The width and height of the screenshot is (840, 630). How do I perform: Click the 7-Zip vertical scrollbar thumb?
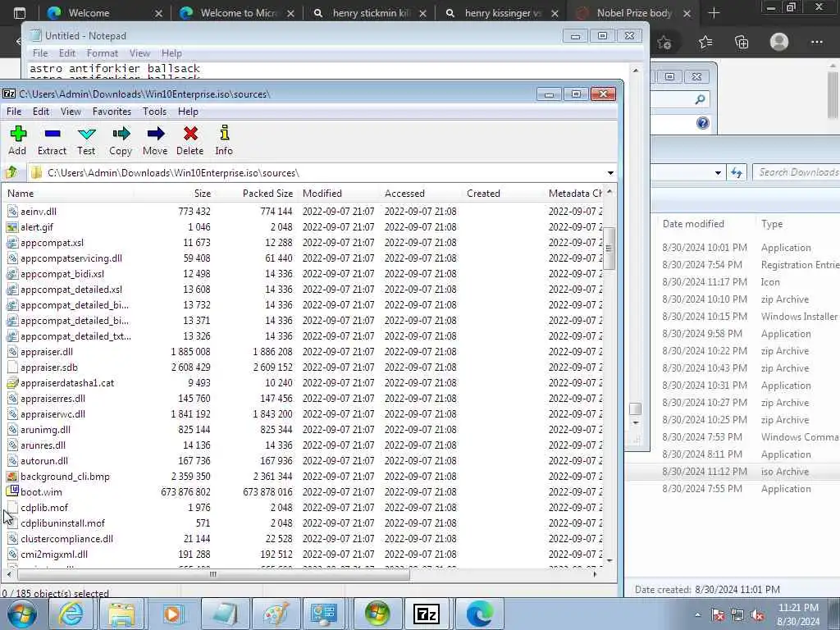[609, 248]
